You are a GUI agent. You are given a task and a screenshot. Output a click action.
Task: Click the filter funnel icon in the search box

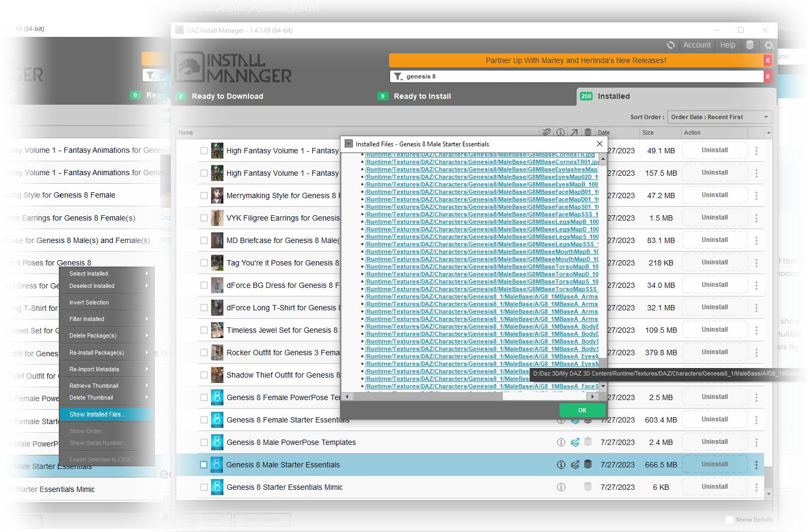(x=398, y=76)
